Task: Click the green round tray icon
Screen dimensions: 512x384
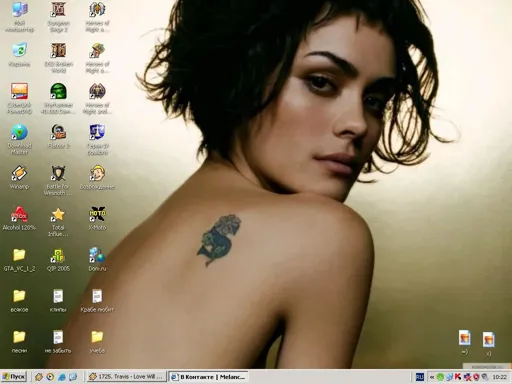Action: [x=440, y=377]
